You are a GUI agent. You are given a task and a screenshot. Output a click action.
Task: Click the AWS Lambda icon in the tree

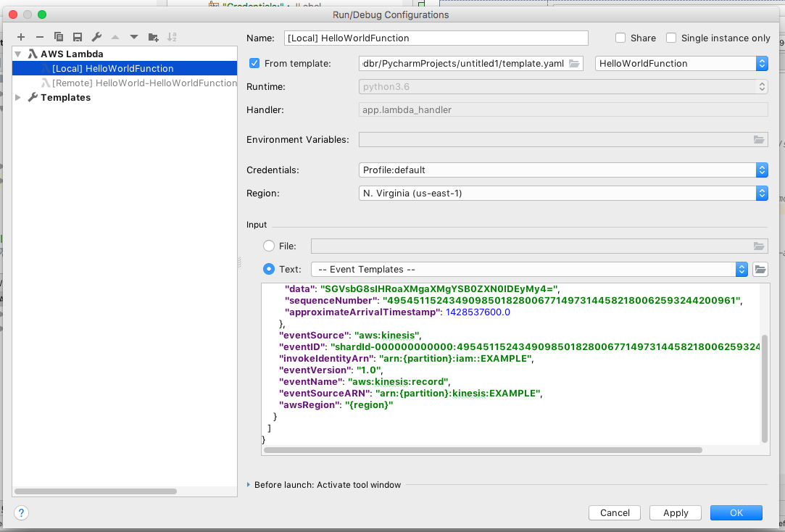pyautogui.click(x=33, y=54)
